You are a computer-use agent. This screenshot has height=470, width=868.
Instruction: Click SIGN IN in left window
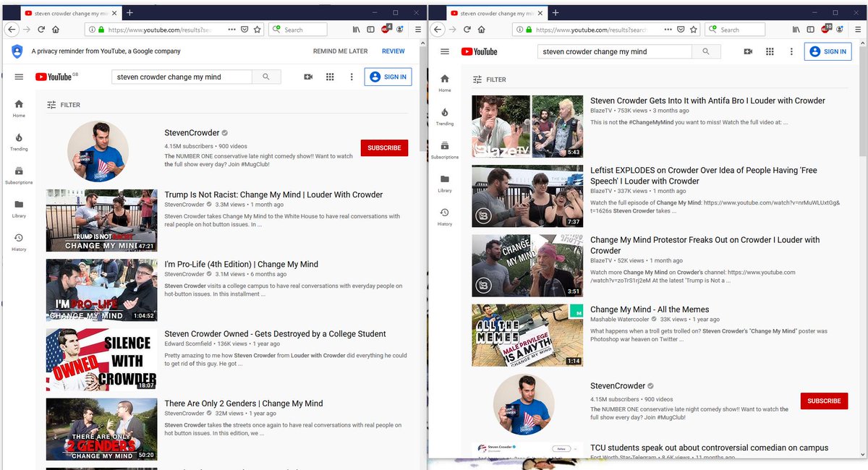(x=388, y=77)
